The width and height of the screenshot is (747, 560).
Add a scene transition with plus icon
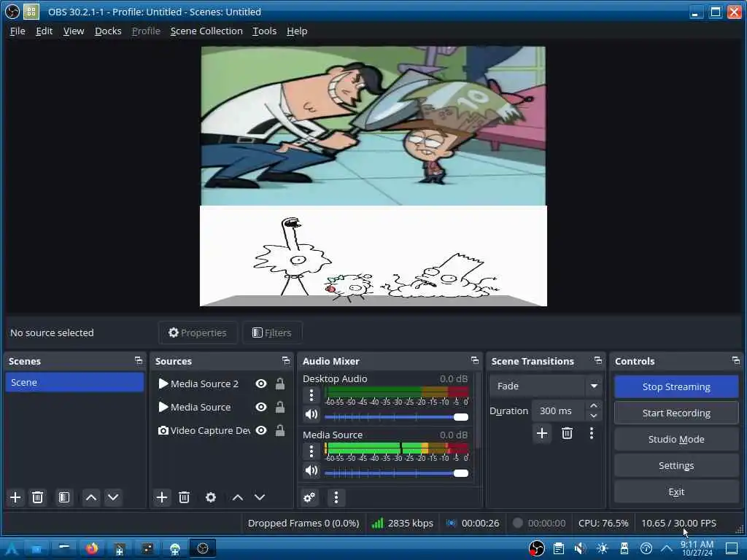(542, 433)
